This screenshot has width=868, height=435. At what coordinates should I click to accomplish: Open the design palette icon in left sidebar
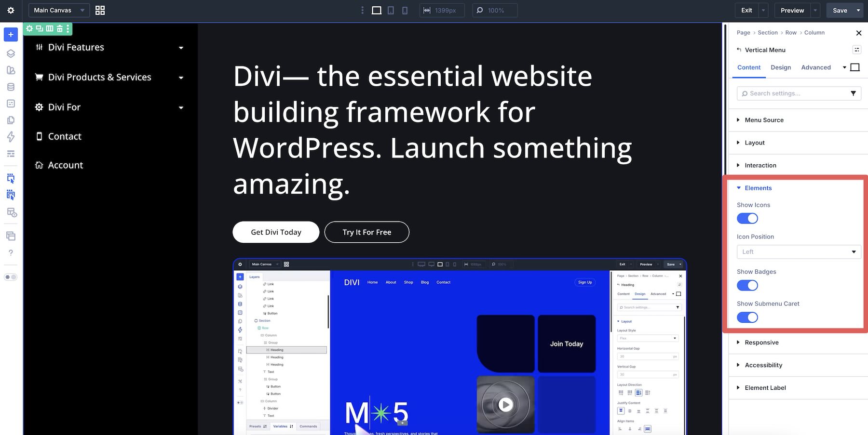[11, 70]
